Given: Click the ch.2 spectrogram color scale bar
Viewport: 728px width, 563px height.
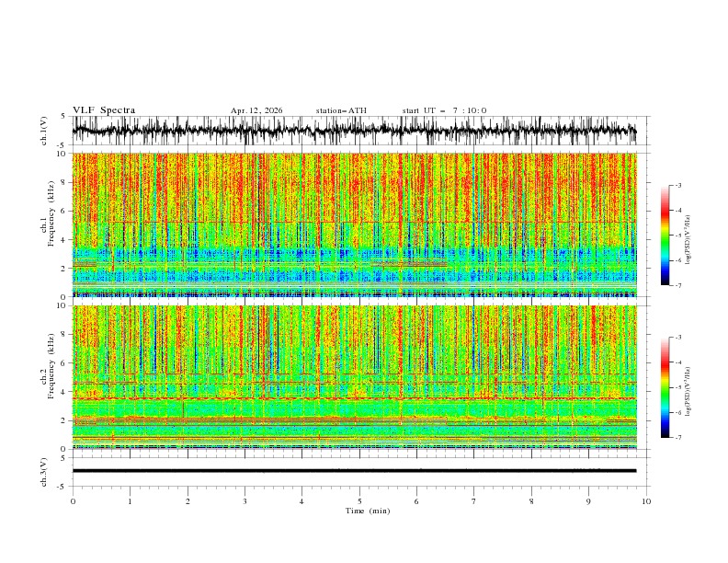Looking at the screenshot, I should pos(665,387).
